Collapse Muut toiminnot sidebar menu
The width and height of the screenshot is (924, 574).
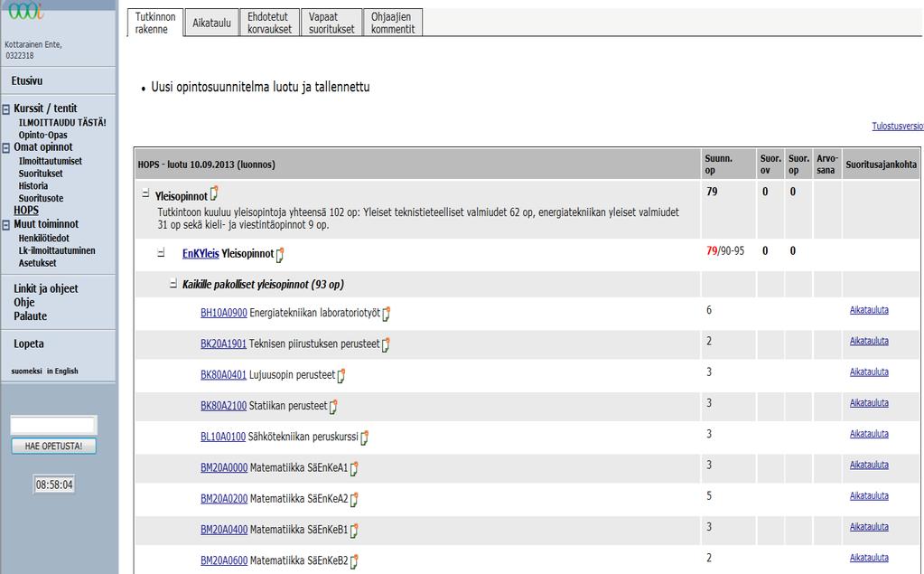point(6,225)
